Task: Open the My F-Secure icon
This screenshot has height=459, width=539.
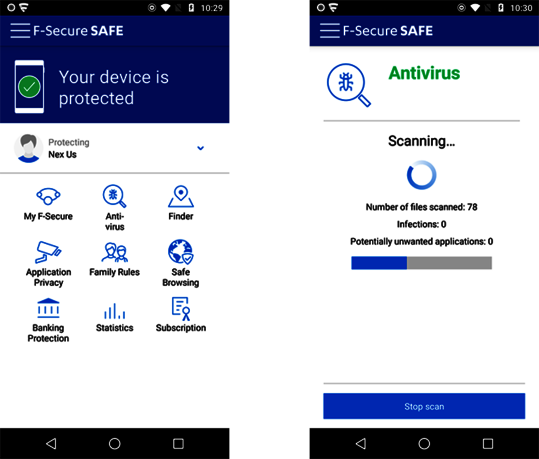Action: coord(48,196)
